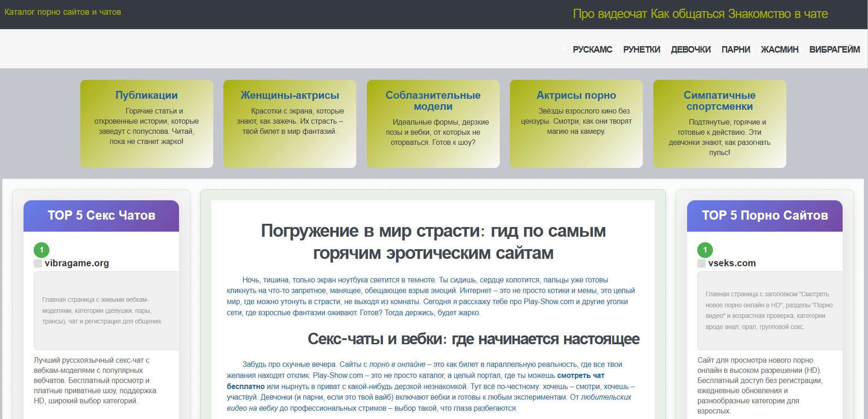Click the любительских видео на вебку text

pyautogui.click(x=606, y=397)
